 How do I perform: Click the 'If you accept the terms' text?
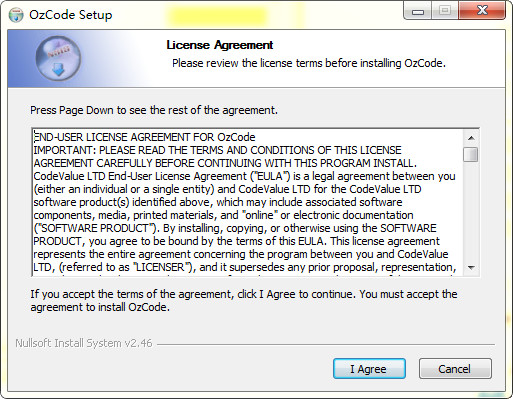244,300
